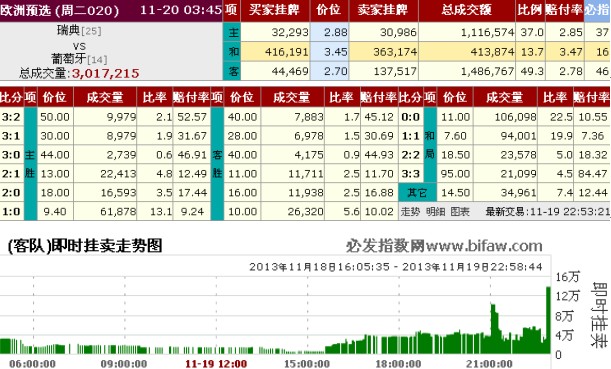
Task: Click the home price 2.88 cell
Action: [330, 32]
